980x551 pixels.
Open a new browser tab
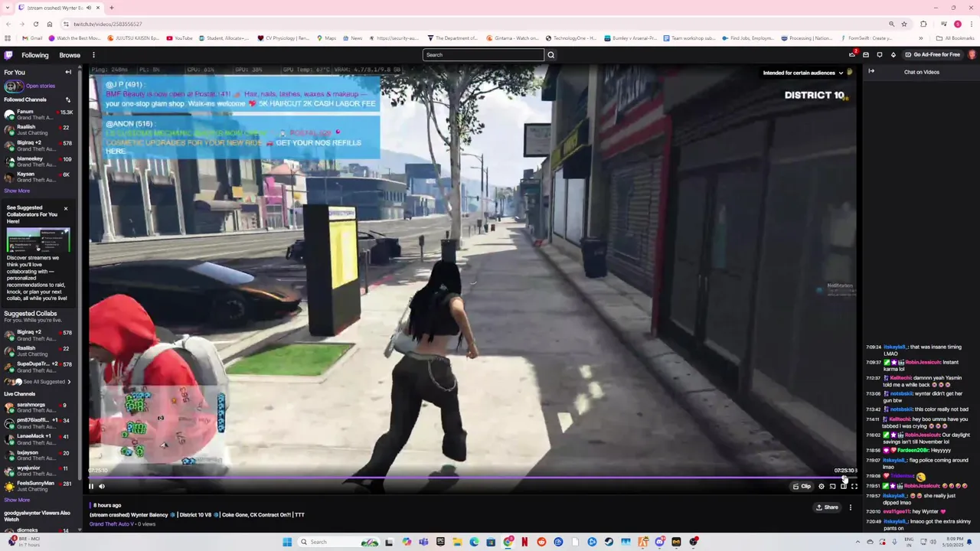[x=112, y=8]
